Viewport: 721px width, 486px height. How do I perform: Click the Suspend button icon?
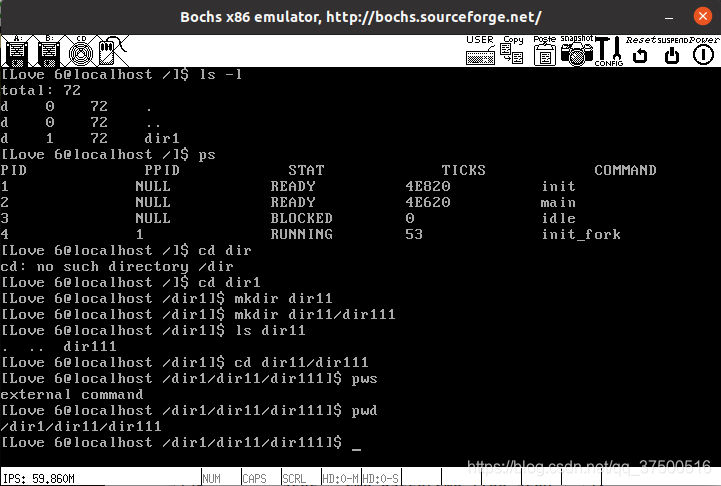point(672,51)
